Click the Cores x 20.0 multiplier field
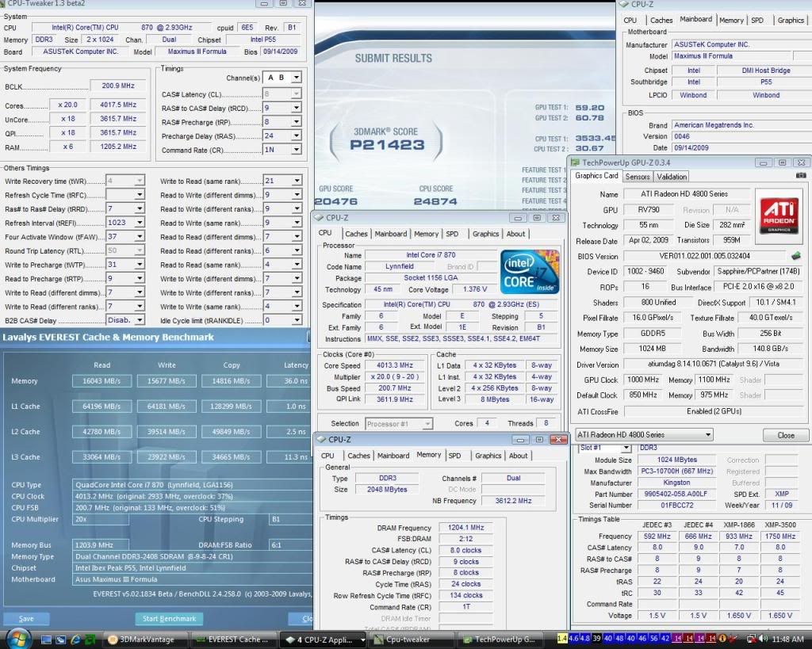The image size is (812, 649). click(x=68, y=105)
